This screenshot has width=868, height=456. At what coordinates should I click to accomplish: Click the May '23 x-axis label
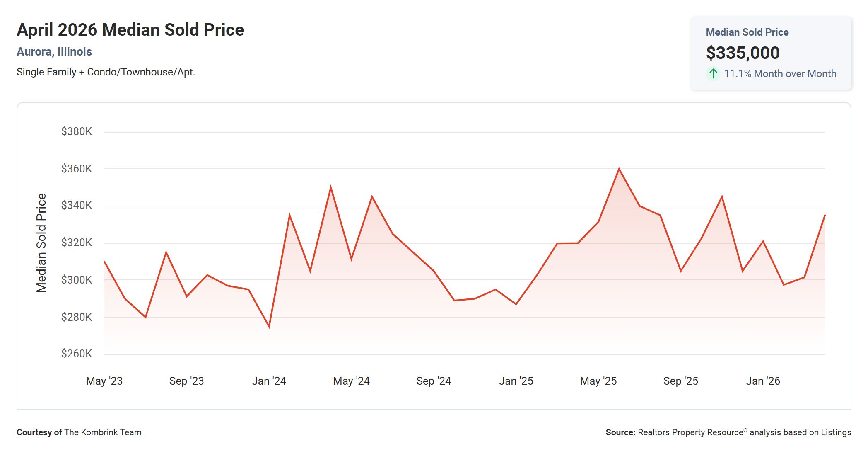(x=104, y=381)
